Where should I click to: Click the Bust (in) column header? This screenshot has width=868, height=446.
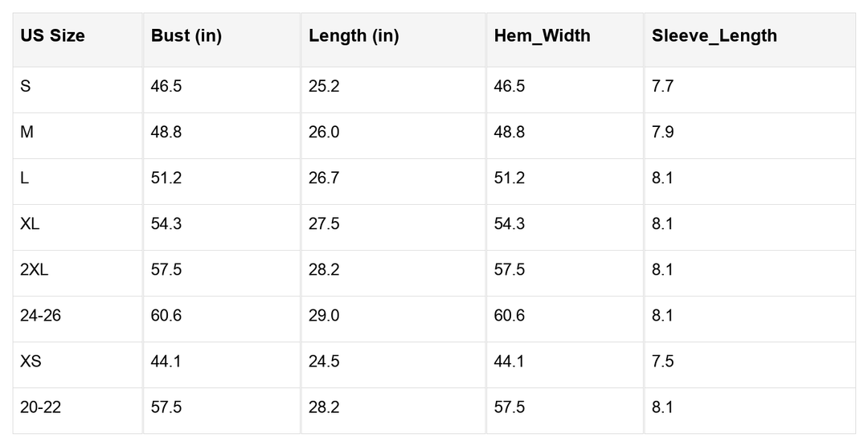(x=186, y=36)
